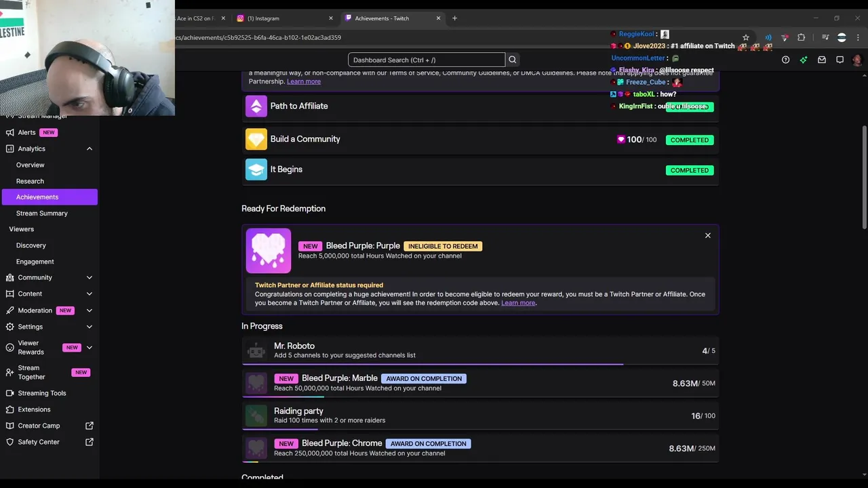This screenshot has width=868, height=488.
Task: Click the Content icon in the sidebar
Action: [9, 293]
